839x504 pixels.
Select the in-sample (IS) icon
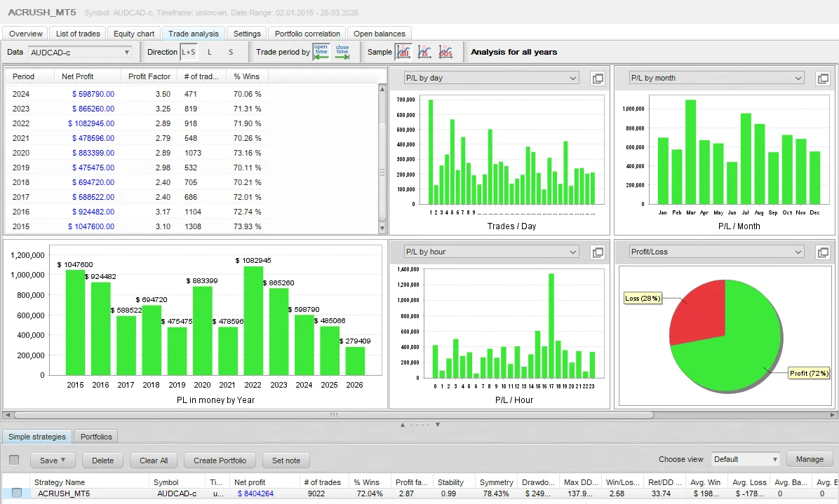coord(424,52)
